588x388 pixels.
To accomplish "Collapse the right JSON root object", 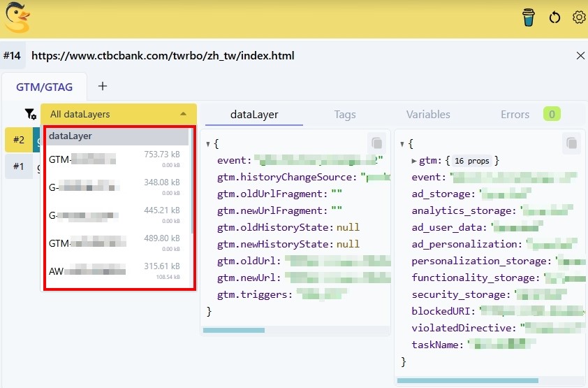I will pyautogui.click(x=402, y=144).
